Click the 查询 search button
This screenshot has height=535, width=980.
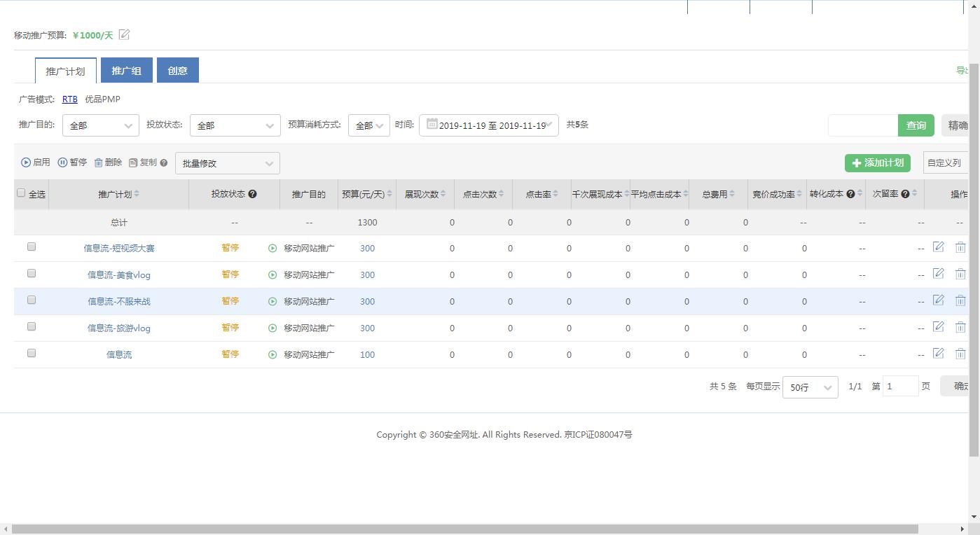tap(916, 125)
